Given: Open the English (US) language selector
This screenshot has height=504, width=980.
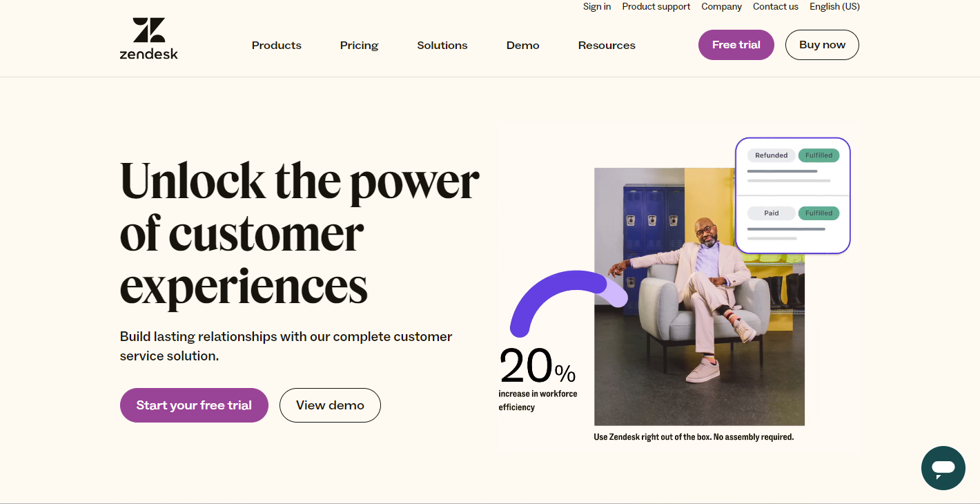Looking at the screenshot, I should [x=834, y=7].
